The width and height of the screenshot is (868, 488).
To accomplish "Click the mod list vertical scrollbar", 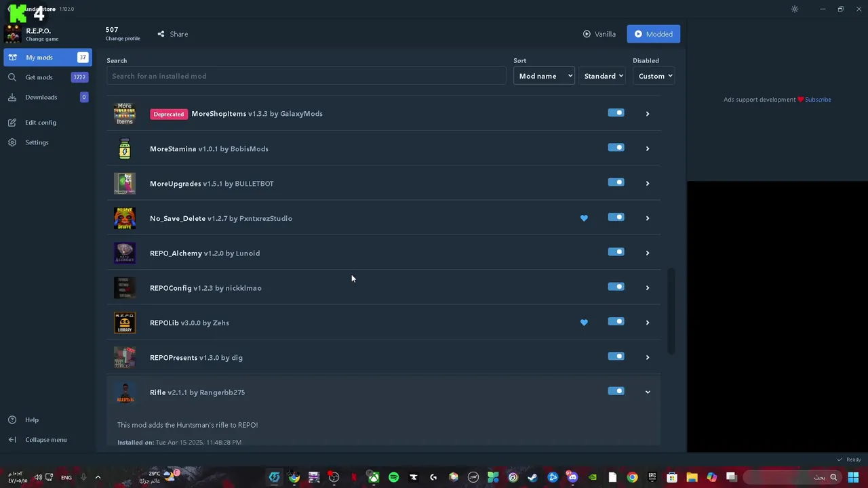I will pos(671,311).
